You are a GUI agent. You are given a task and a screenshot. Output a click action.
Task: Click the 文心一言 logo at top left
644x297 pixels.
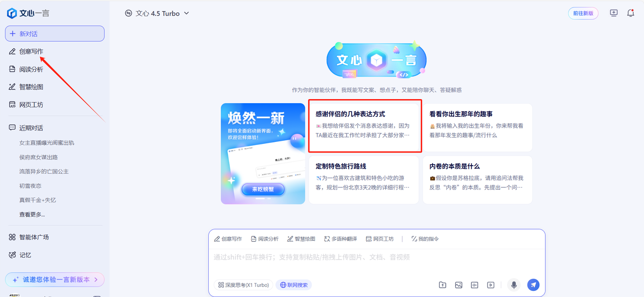coord(28,14)
